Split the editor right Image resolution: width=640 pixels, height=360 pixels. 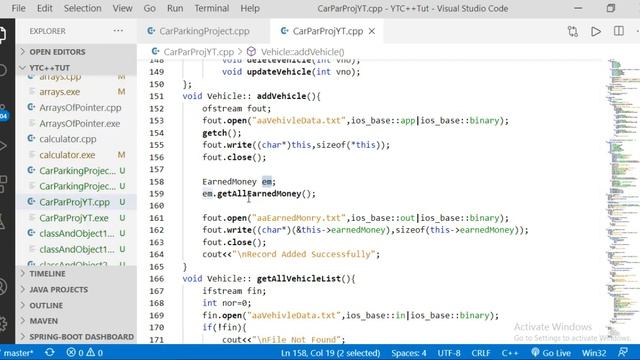[x=619, y=31]
